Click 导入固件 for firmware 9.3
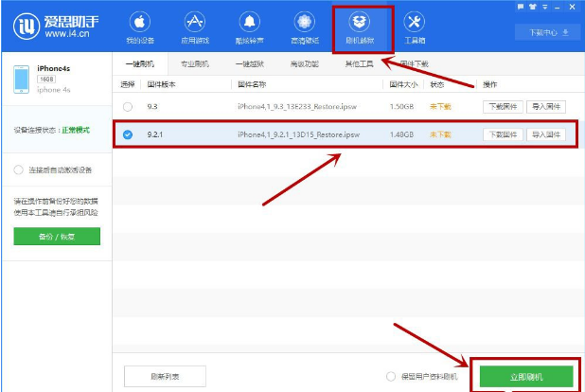Screen dimensions: 585x392 point(546,107)
